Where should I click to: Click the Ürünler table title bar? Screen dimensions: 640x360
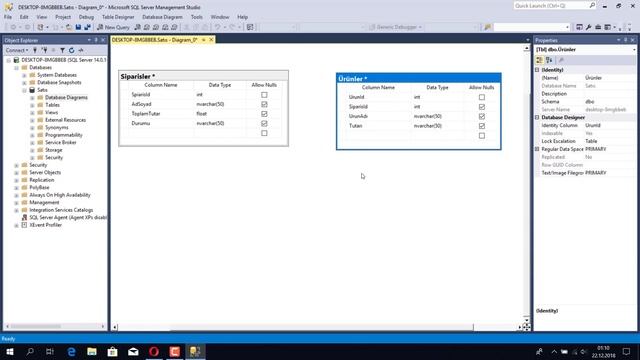(x=418, y=78)
